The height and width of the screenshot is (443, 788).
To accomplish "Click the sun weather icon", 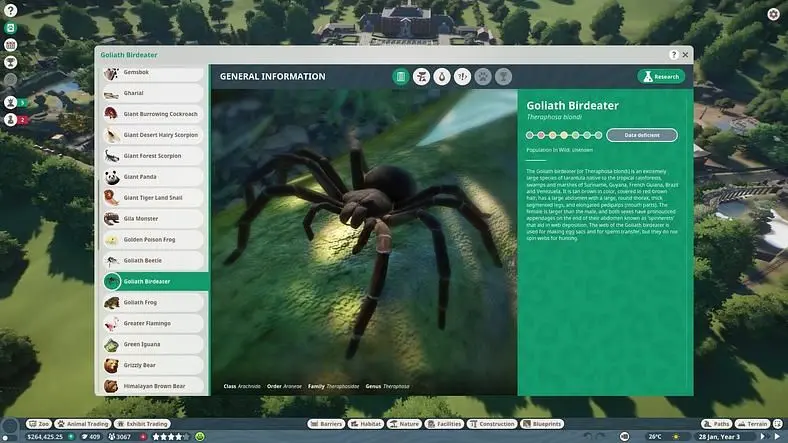I will tap(676, 436).
